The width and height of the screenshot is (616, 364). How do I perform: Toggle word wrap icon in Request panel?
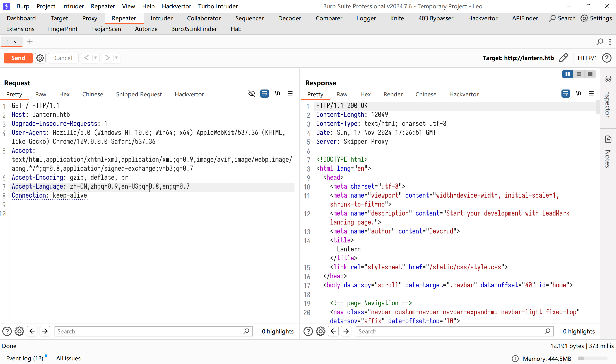(x=264, y=93)
